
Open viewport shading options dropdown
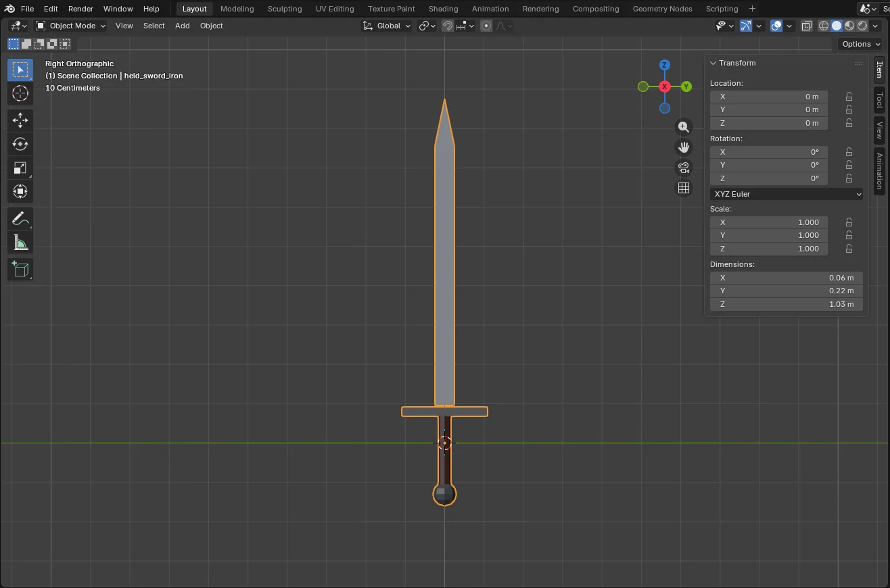[x=876, y=26]
